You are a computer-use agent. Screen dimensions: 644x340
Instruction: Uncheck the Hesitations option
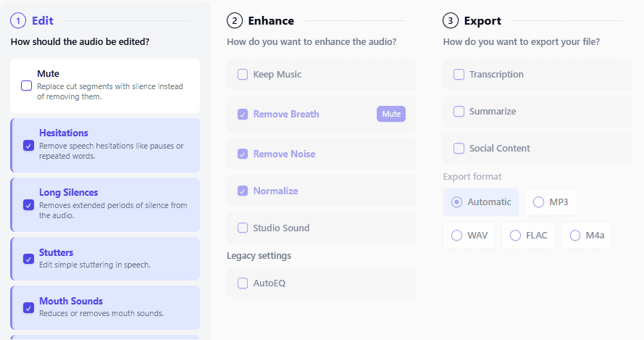(x=28, y=146)
